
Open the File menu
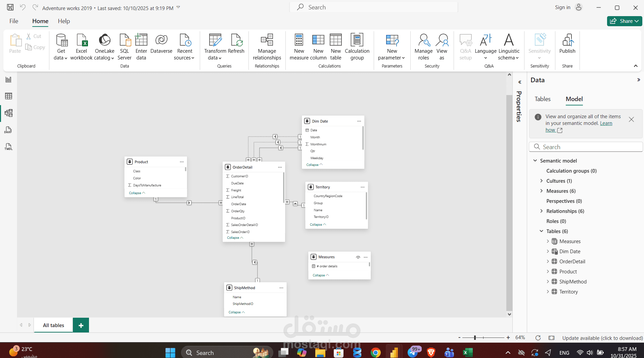[x=14, y=21]
